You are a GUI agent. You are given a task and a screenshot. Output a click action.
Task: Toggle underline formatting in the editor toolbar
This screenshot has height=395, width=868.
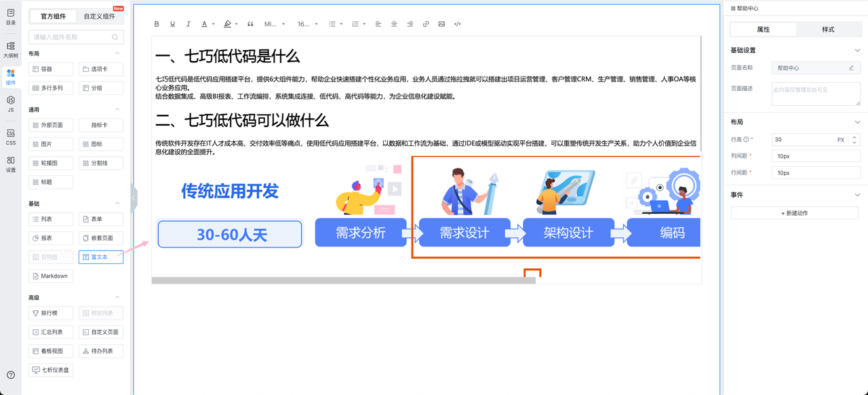click(x=172, y=24)
